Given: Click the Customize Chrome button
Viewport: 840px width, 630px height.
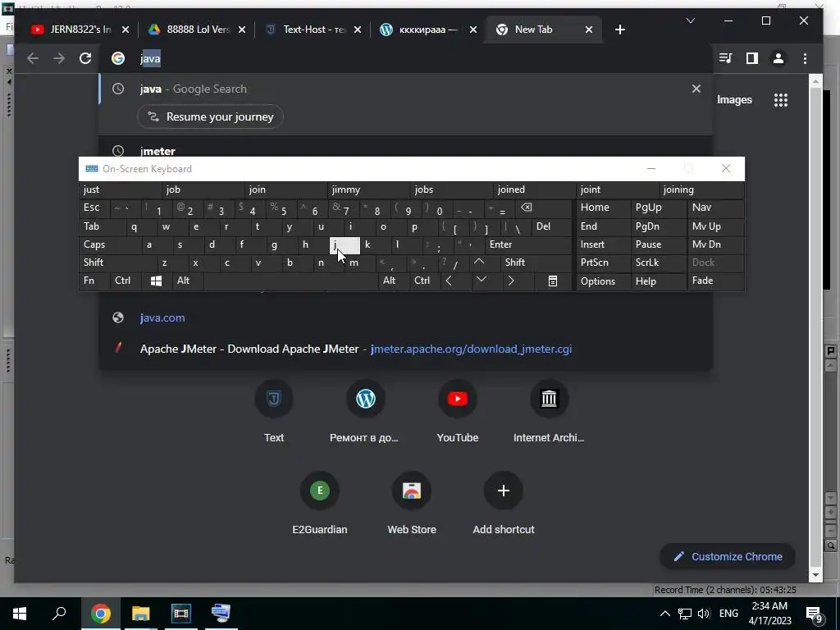Looking at the screenshot, I should pyautogui.click(x=728, y=557).
